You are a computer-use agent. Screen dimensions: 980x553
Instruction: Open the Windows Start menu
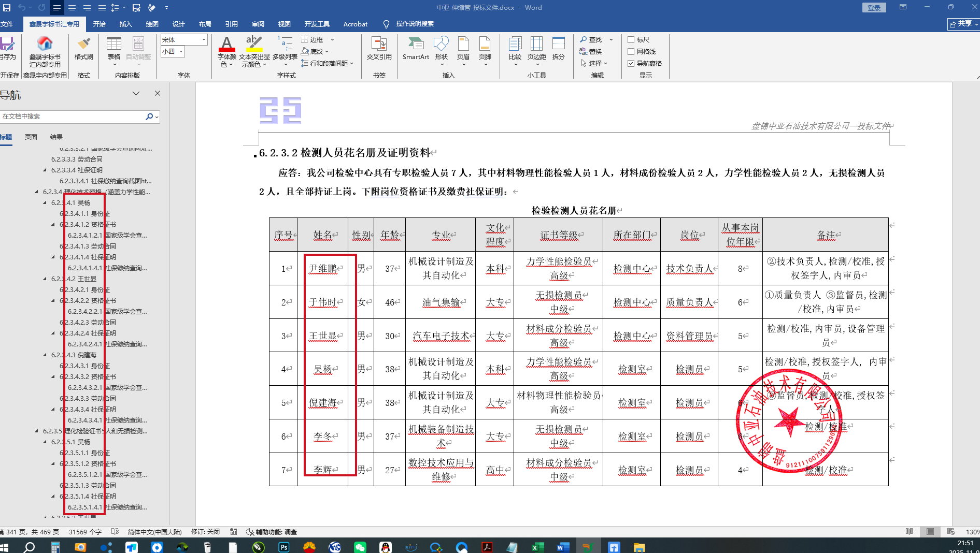point(5,547)
